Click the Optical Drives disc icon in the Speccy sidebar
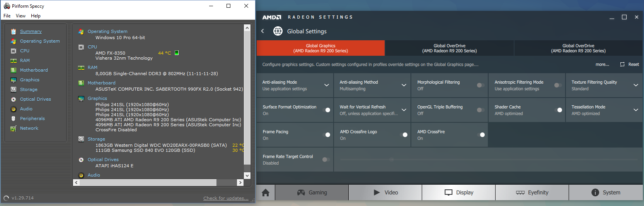Viewport: 644px width, 206px height. pos(14,99)
